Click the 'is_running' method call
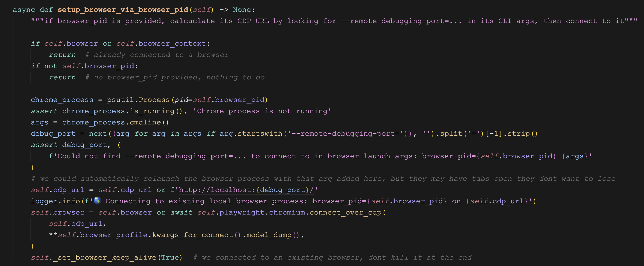Viewport: 644px width, 266px height. point(152,111)
